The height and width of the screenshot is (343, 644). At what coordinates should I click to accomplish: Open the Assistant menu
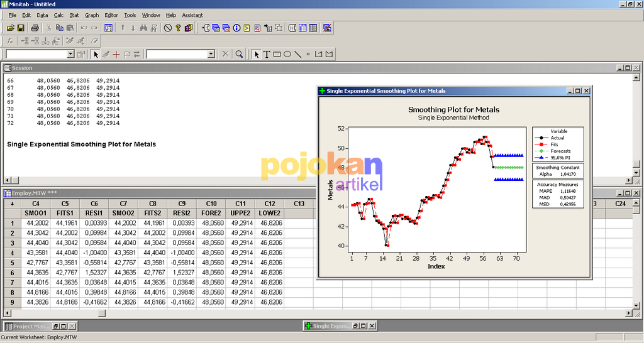click(x=192, y=15)
